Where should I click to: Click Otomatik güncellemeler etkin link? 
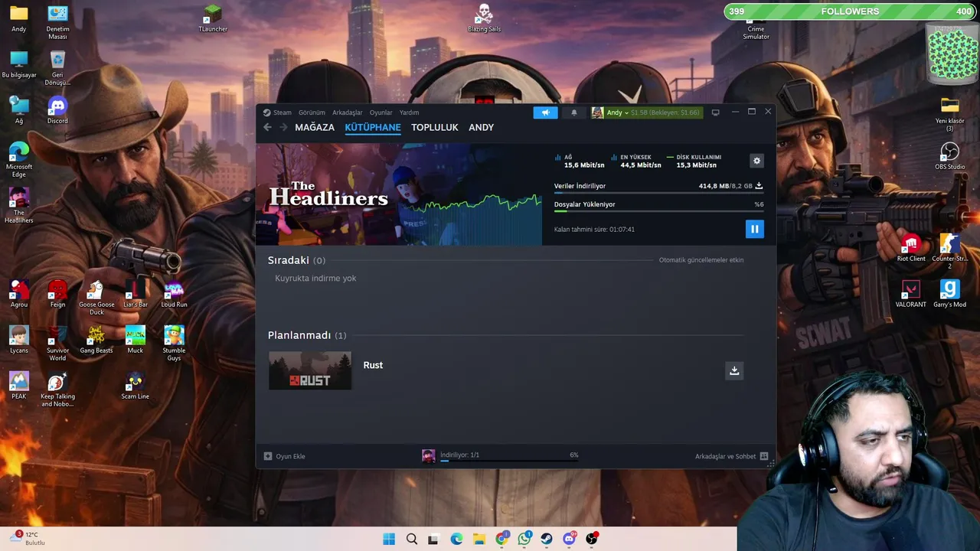point(701,260)
